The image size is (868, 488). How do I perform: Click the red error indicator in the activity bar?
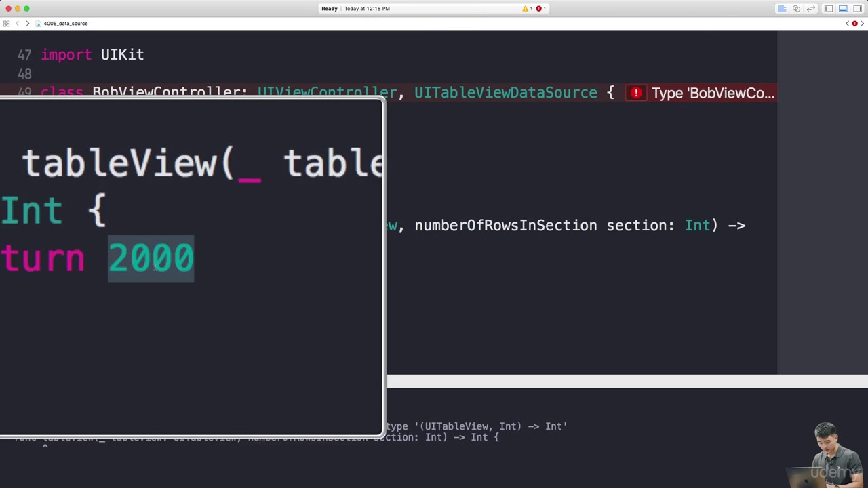point(540,9)
